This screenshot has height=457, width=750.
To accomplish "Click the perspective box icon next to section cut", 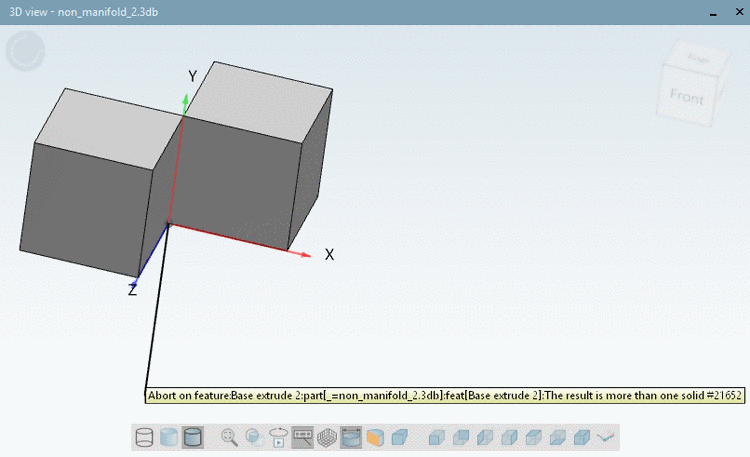I will (x=399, y=437).
